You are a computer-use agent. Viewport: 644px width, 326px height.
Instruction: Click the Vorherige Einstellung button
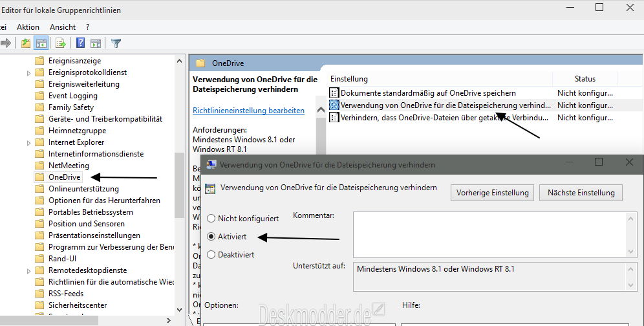[493, 193]
